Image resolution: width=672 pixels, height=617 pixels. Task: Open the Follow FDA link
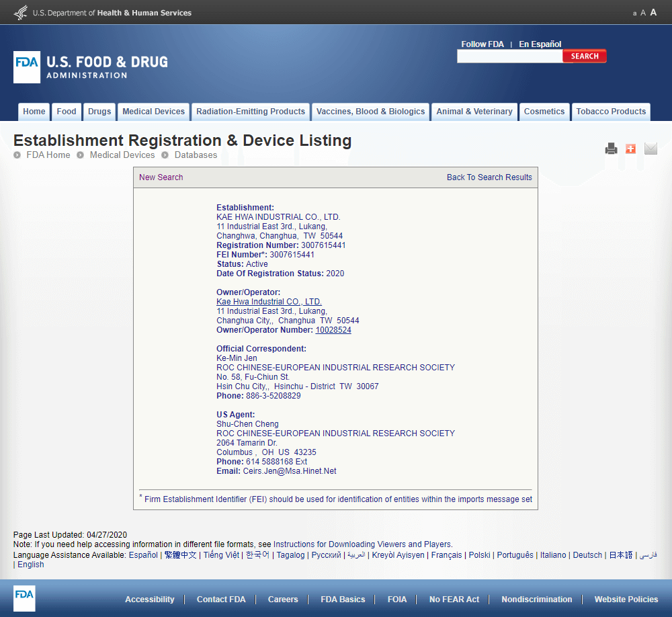[482, 44]
